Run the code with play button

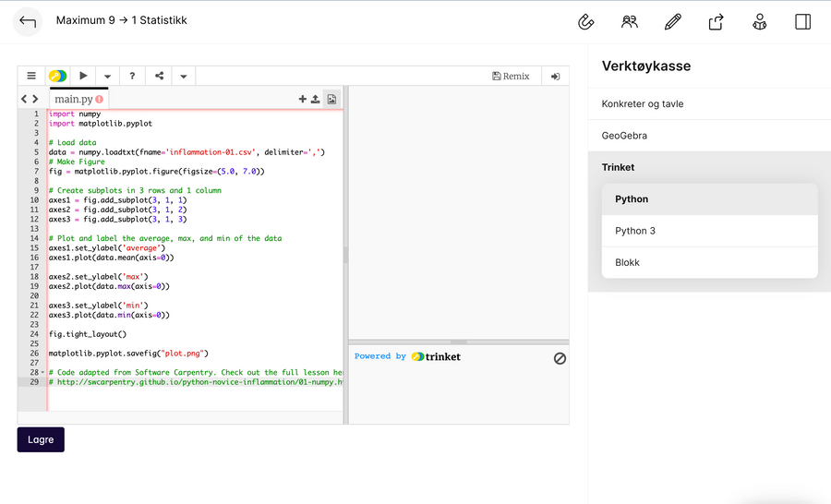[x=83, y=76]
